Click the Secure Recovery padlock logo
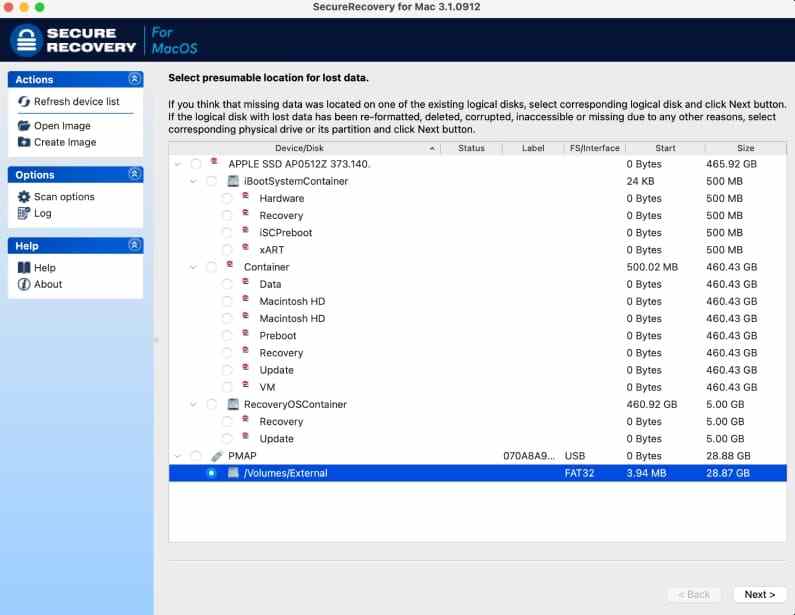This screenshot has width=795, height=615. click(x=26, y=40)
